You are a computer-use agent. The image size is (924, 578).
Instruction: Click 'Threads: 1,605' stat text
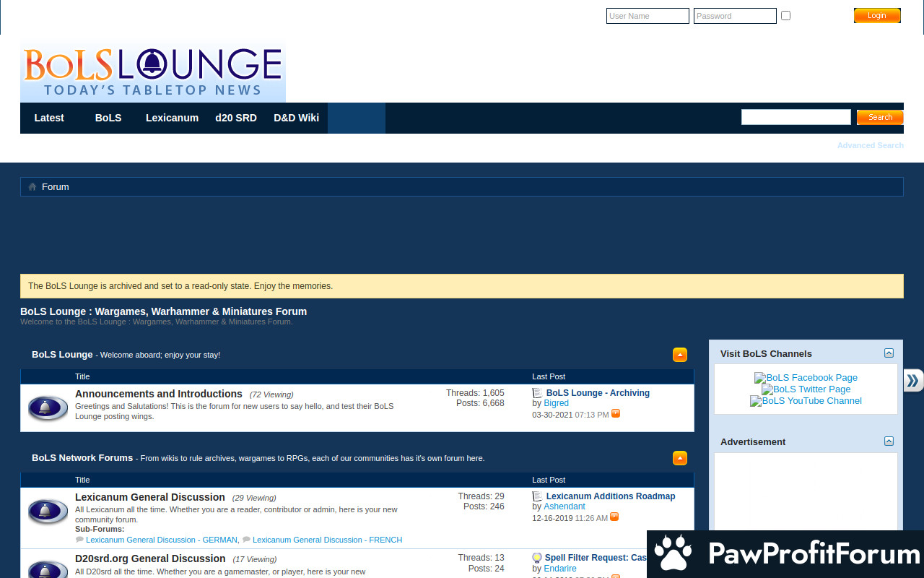click(475, 393)
